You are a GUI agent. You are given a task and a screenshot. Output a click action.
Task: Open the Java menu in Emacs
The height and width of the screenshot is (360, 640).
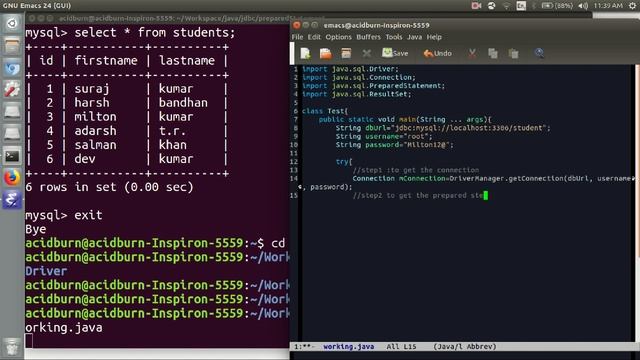point(414,37)
